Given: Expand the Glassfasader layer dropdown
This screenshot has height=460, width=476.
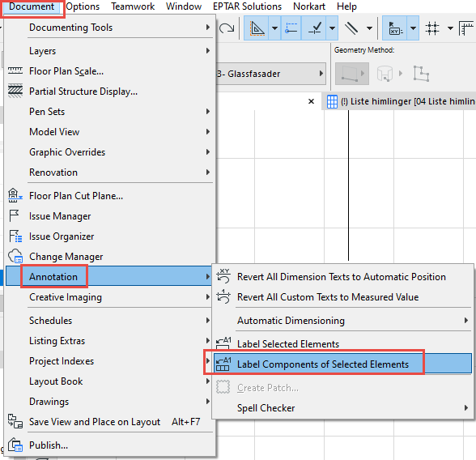Looking at the screenshot, I should tap(270, 74).
